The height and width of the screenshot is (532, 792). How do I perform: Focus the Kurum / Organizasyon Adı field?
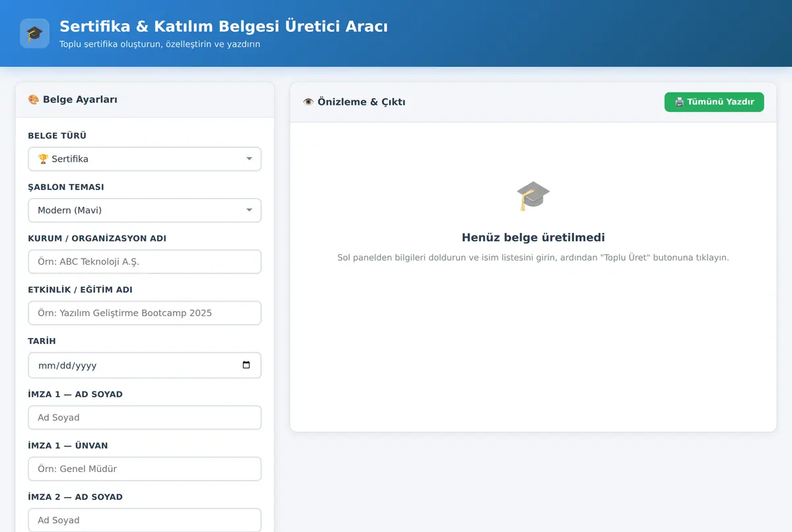tap(145, 262)
